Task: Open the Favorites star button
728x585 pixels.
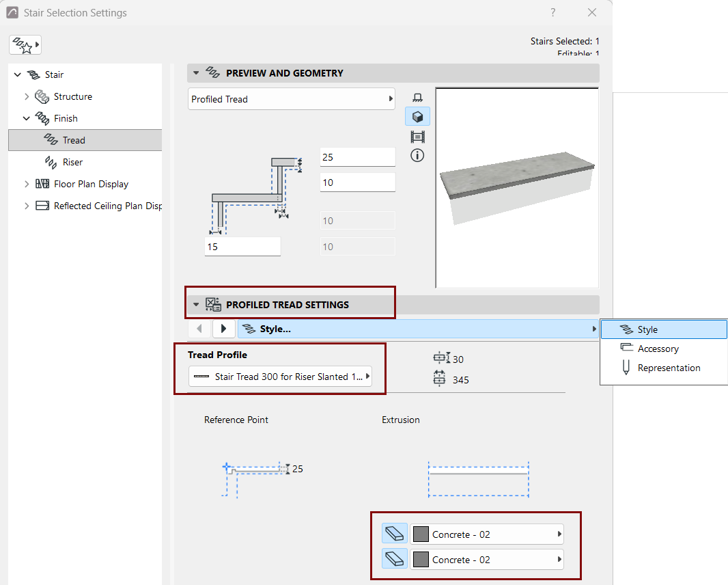Action: point(25,45)
